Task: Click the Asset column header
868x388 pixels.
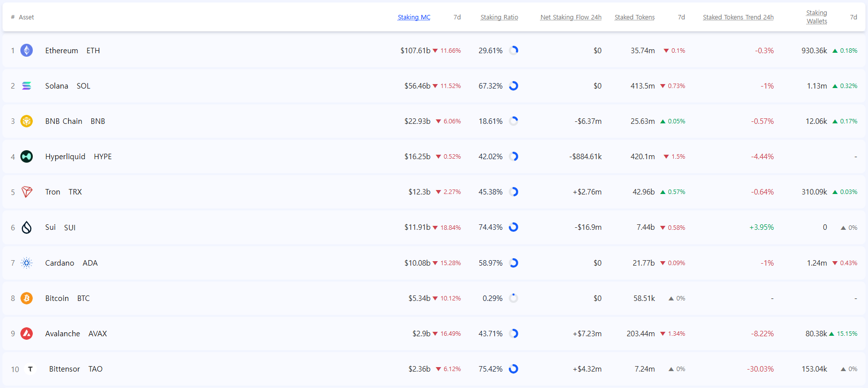Action: [x=26, y=17]
